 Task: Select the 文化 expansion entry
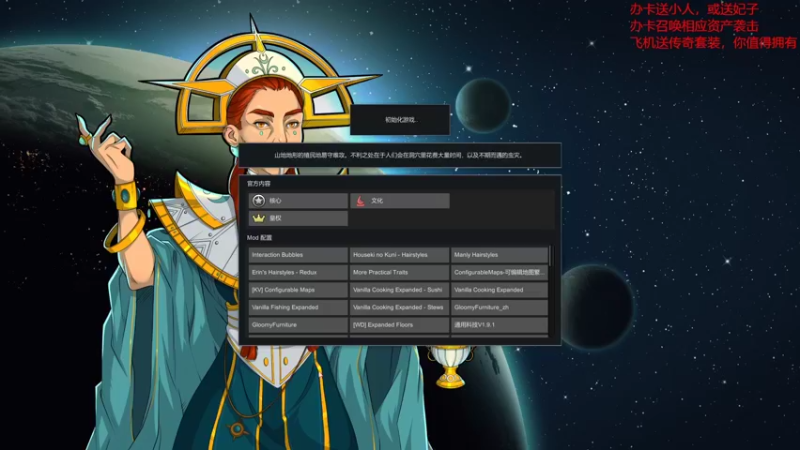[x=399, y=201]
